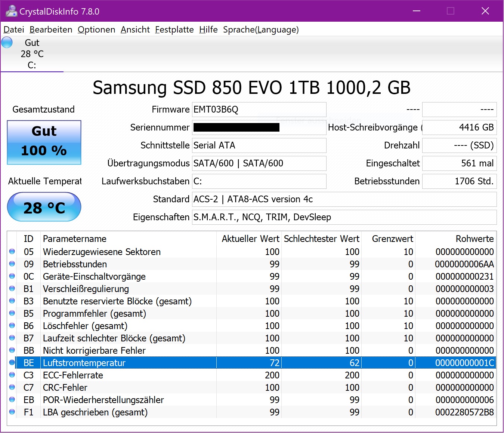Click the Grenzwert column header
The height and width of the screenshot is (433, 504).
pyautogui.click(x=389, y=239)
